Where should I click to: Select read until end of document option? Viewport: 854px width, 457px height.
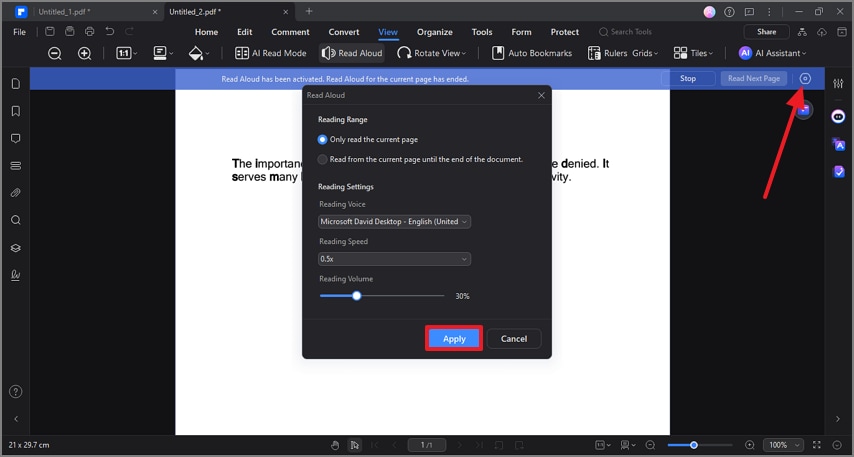click(420, 160)
